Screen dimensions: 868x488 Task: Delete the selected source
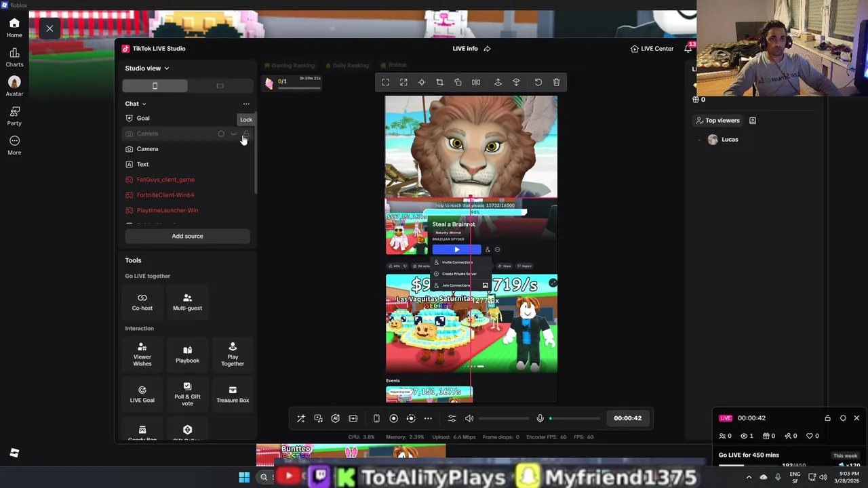[556, 83]
